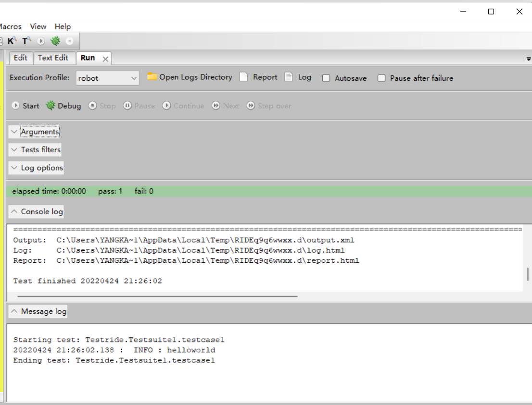Click the Stop circle icon
The width and height of the screenshot is (532, 405).
tap(92, 105)
